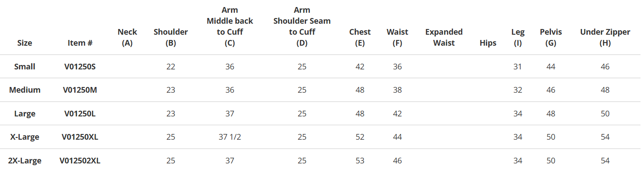Click the 37 1/2 arm measurement cell
Image resolution: width=644 pixels, height=170 pixels.
230,137
